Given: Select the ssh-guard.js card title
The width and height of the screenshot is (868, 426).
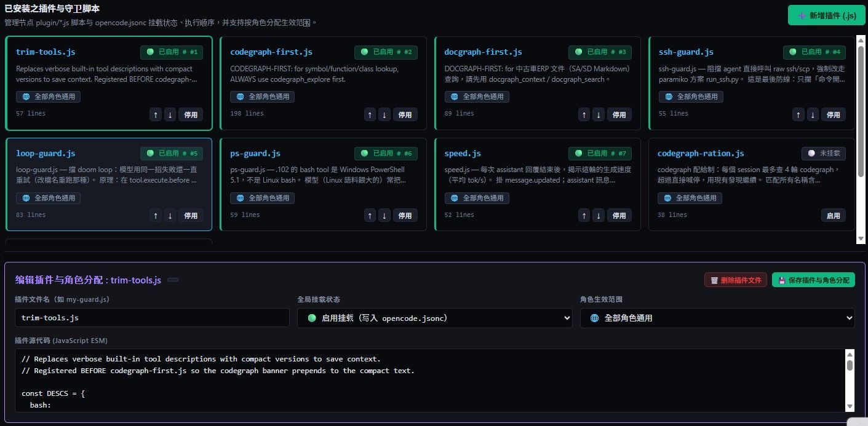Looking at the screenshot, I should pyautogui.click(x=685, y=52).
